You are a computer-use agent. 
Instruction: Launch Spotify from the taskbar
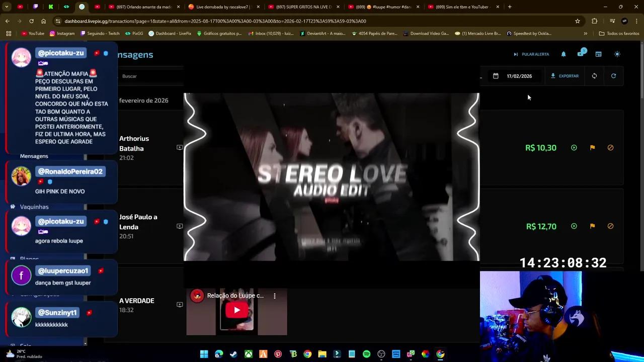click(x=366, y=354)
